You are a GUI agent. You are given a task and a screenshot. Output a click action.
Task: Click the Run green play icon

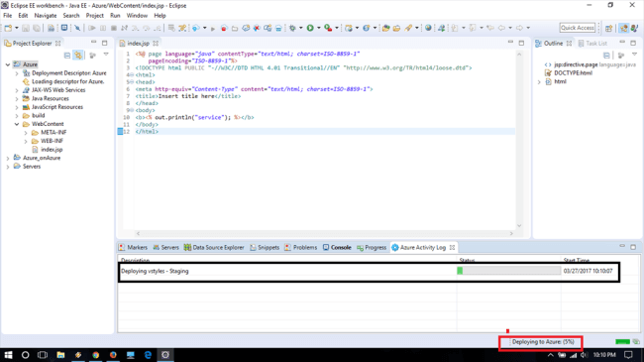tap(310, 28)
